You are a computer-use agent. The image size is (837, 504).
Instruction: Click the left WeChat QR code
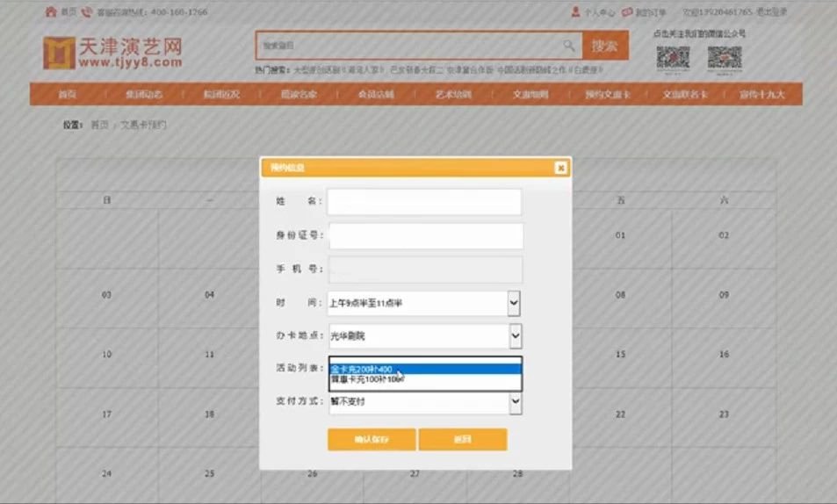(673, 58)
